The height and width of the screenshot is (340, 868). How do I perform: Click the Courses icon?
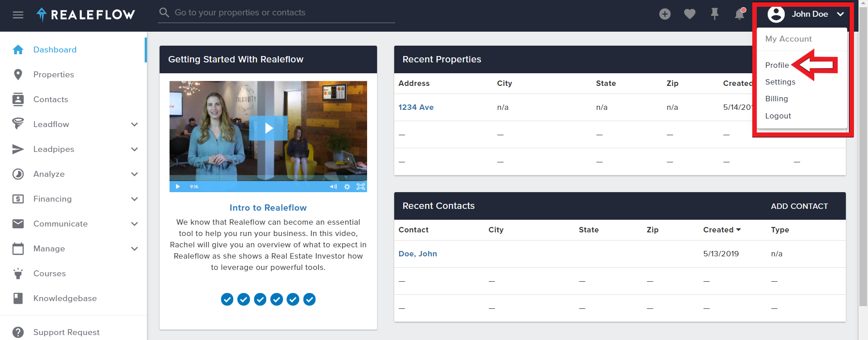[18, 274]
